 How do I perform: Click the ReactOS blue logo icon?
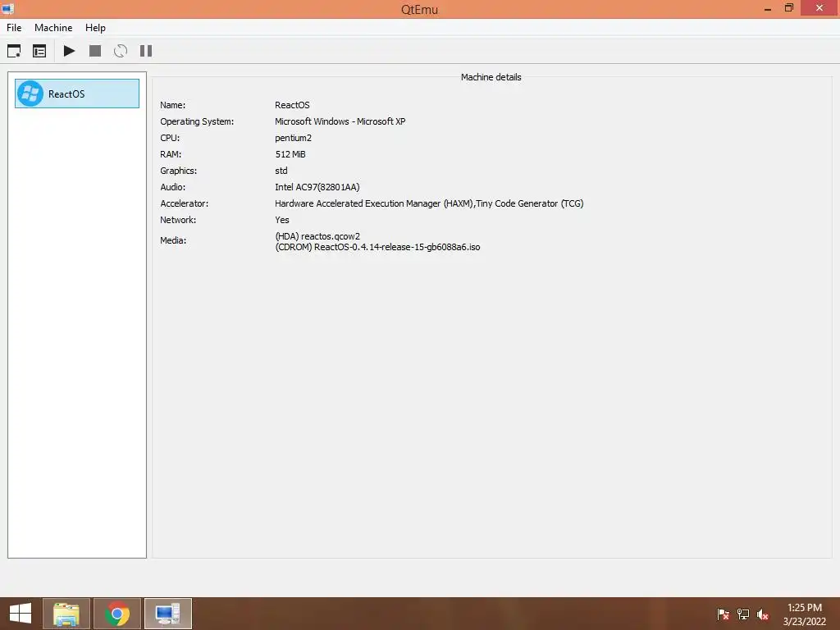click(30, 94)
